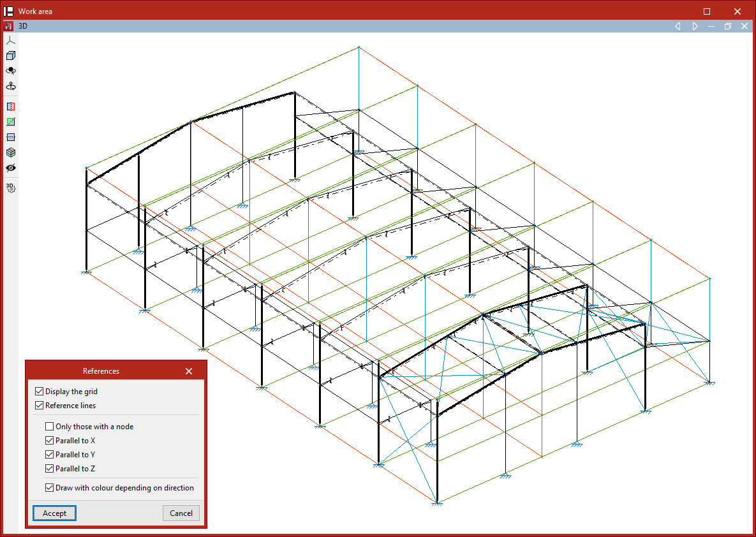The image size is (756, 537).
Task: Activate the orbit around sphere tool
Action: point(11,71)
